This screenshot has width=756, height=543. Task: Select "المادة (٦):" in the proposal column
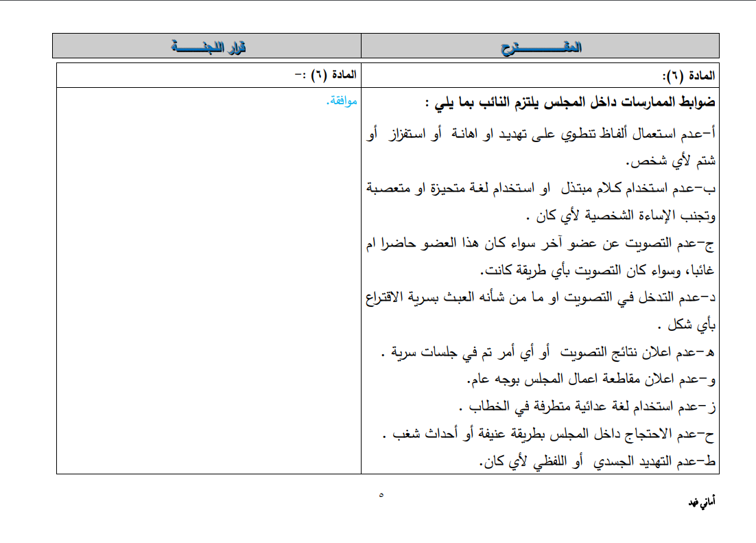coord(689,75)
